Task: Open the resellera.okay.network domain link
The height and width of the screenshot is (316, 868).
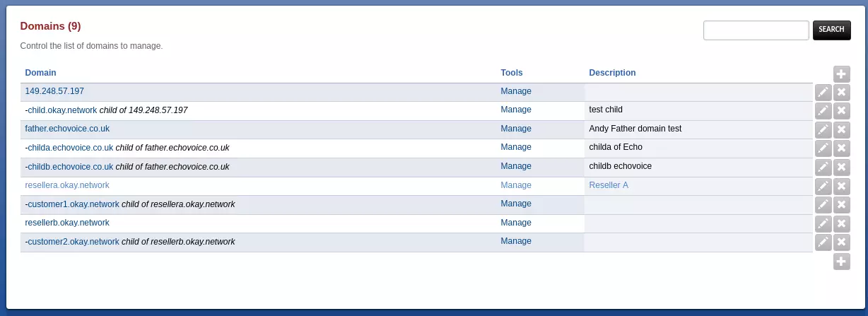Action: 67,185
